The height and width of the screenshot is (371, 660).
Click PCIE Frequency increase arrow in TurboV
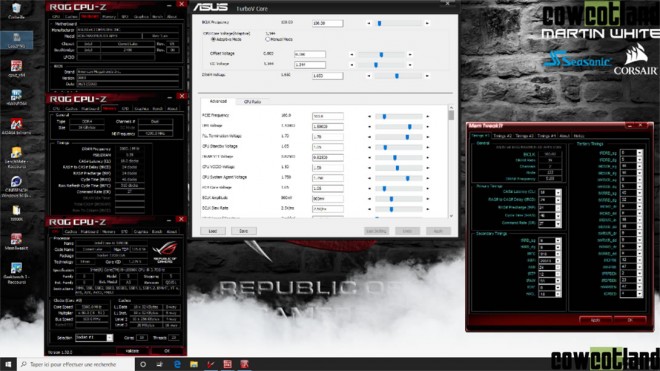[428, 116]
